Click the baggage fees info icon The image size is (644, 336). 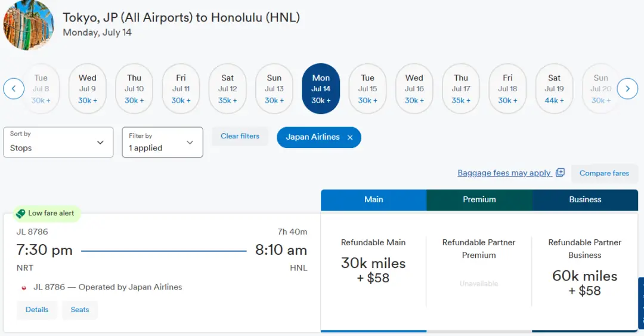point(560,173)
